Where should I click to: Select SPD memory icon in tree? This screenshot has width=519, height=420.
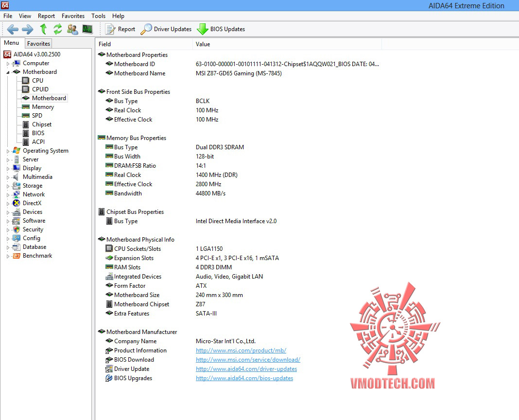click(x=25, y=115)
